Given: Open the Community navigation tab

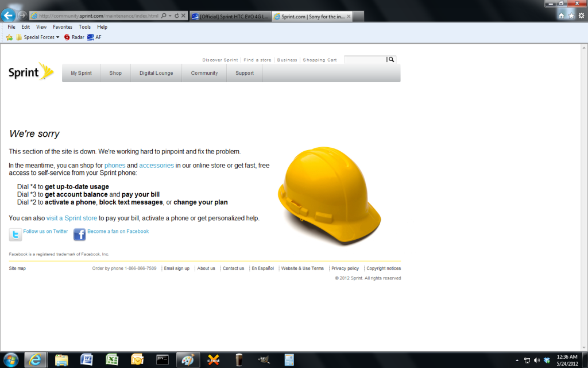Looking at the screenshot, I should tap(204, 73).
